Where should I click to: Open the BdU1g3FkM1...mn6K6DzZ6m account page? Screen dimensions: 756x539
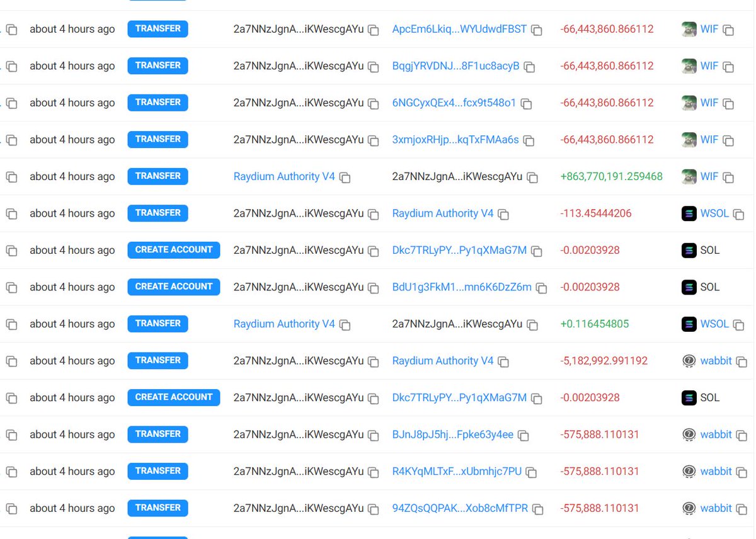[x=462, y=287]
